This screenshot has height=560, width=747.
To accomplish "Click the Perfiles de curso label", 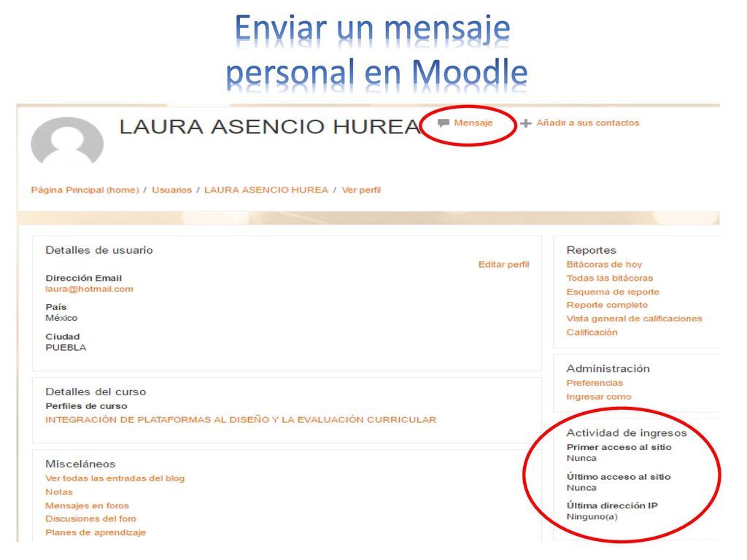I will pyautogui.click(x=86, y=406).
